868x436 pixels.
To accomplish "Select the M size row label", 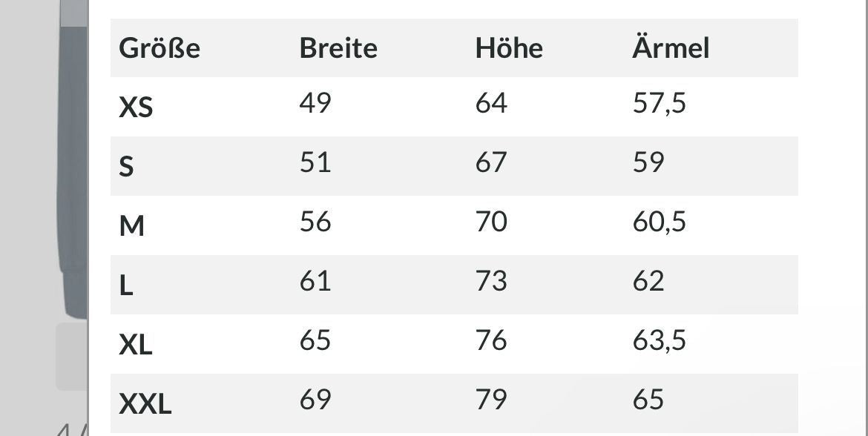I will tap(132, 225).
